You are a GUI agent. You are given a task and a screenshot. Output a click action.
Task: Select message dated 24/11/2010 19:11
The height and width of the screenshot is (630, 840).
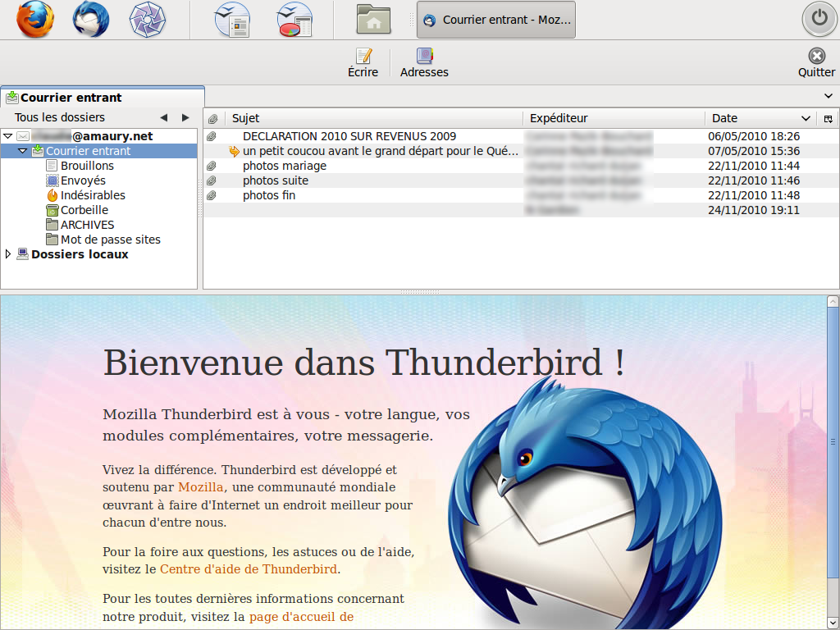521,210
